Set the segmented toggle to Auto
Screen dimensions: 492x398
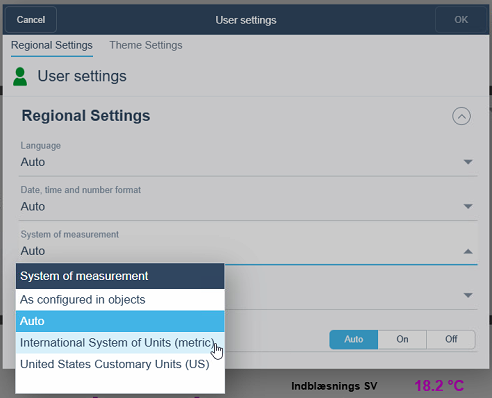(x=354, y=339)
